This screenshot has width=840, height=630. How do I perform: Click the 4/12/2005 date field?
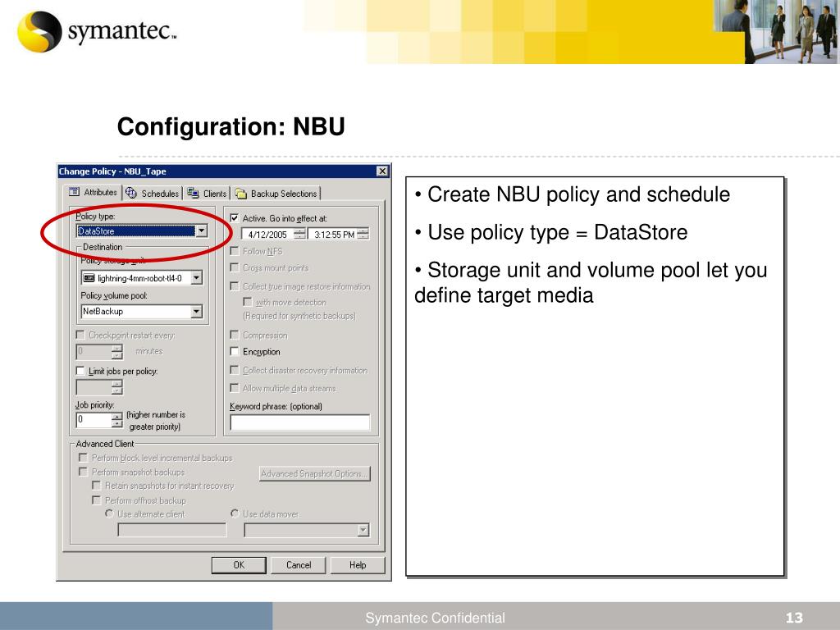[268, 234]
